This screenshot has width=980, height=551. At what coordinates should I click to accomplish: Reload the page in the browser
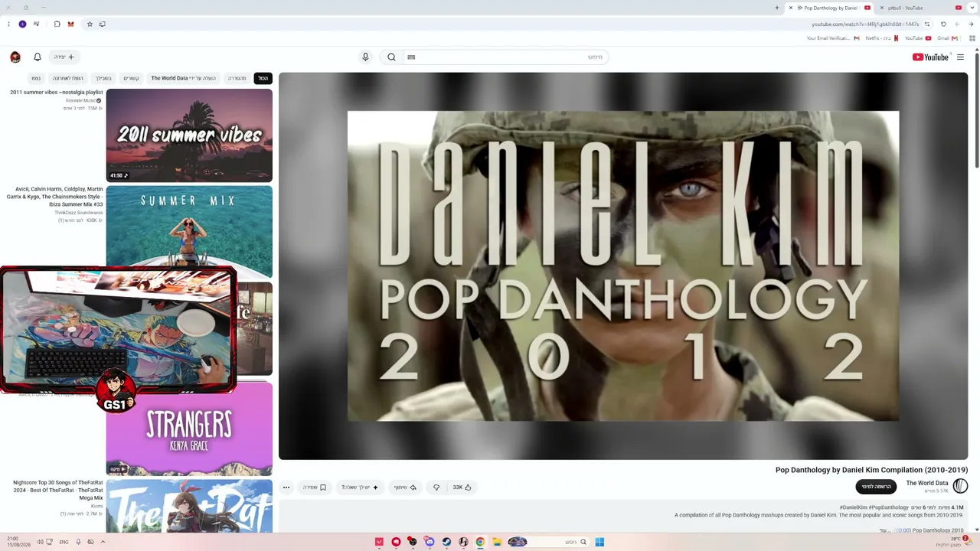pos(943,24)
